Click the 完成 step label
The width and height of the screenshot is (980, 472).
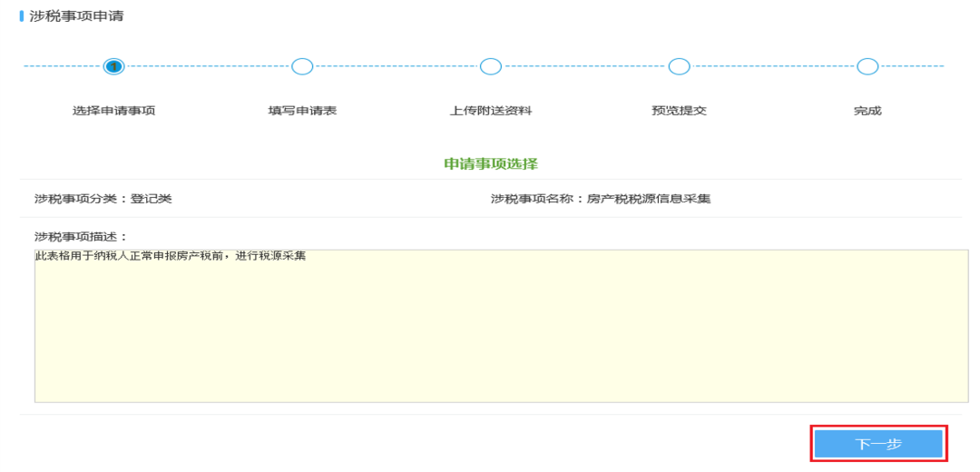pos(867,112)
